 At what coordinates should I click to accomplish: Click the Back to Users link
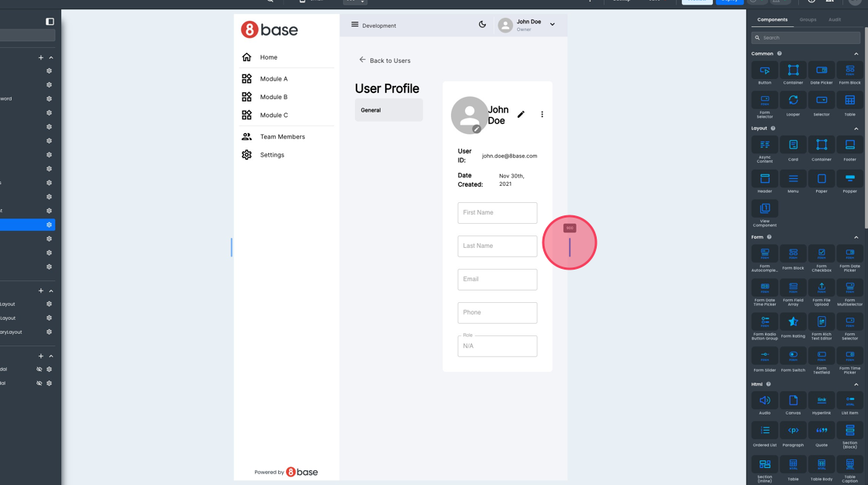[x=384, y=60]
